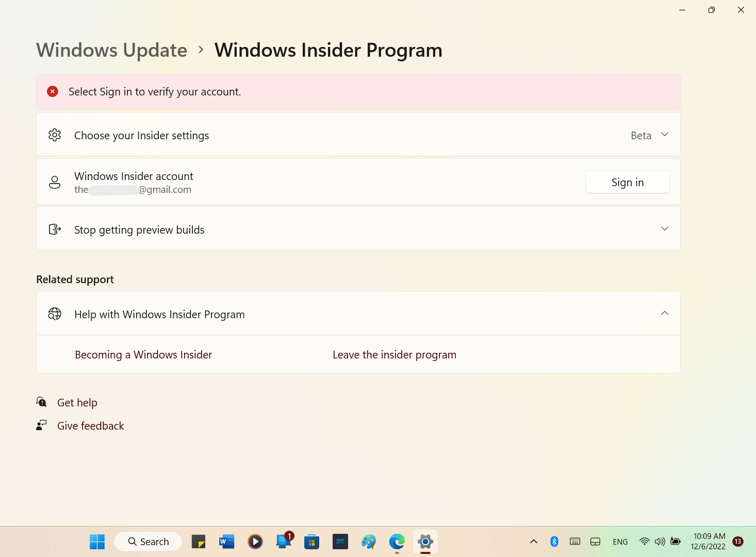Click the exit icon beside Stop getting builds
Viewport: 756px width, 557px height.
click(x=55, y=229)
